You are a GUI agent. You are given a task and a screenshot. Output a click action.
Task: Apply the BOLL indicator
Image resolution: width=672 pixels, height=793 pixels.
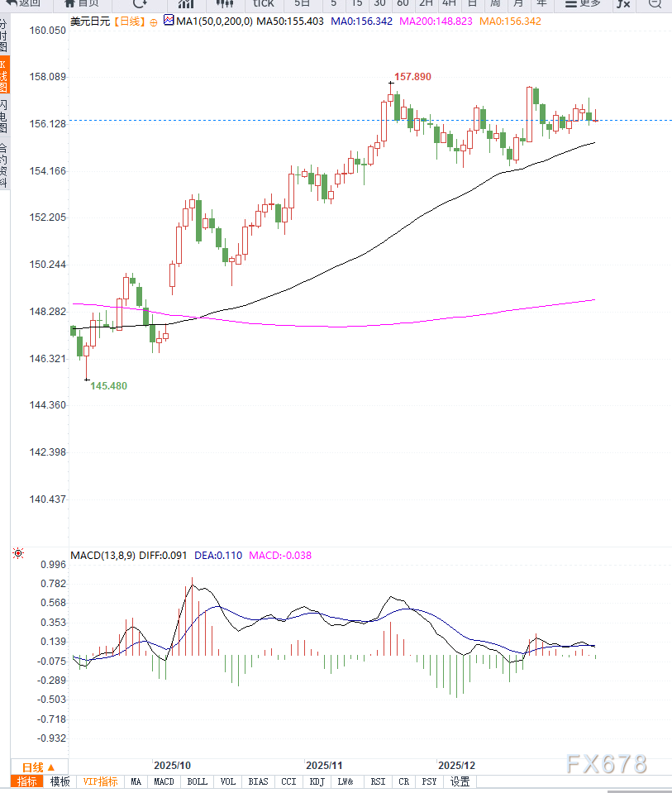coord(198,781)
